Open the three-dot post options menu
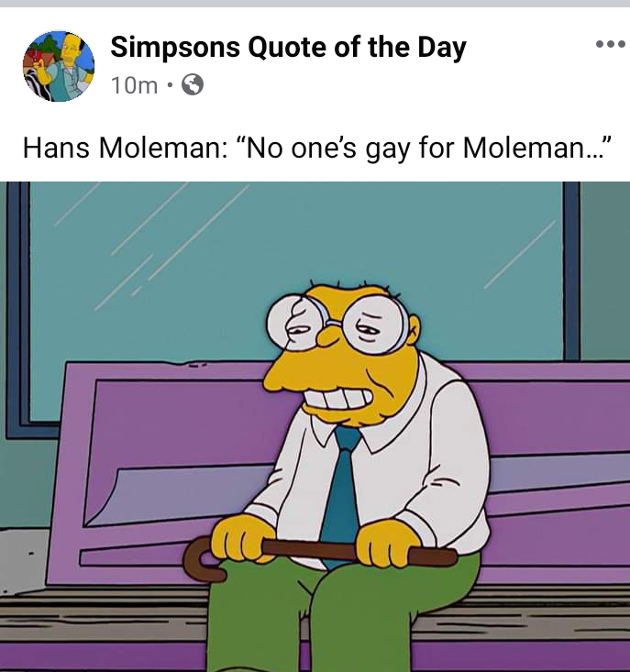 pyautogui.click(x=611, y=44)
